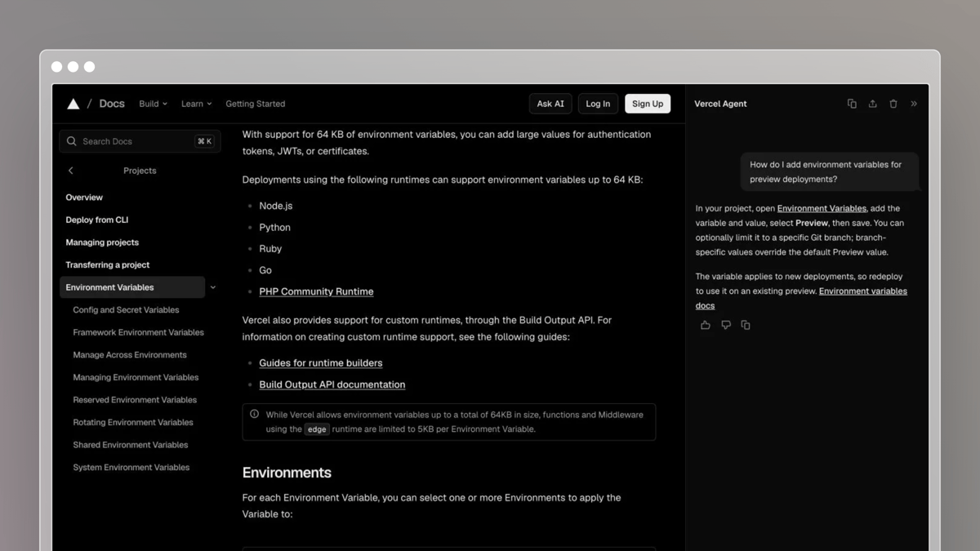Click the Node.js list item
The width and height of the screenshot is (980, 551).
click(276, 206)
